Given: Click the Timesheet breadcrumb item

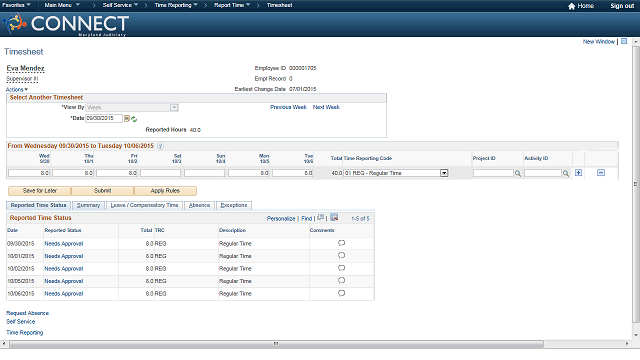Looking at the screenshot, I should click(280, 5).
